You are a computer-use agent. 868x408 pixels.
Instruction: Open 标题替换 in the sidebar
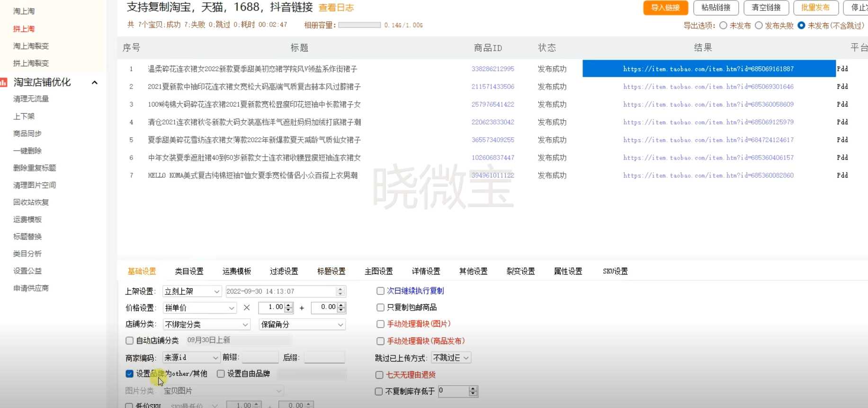coord(27,237)
